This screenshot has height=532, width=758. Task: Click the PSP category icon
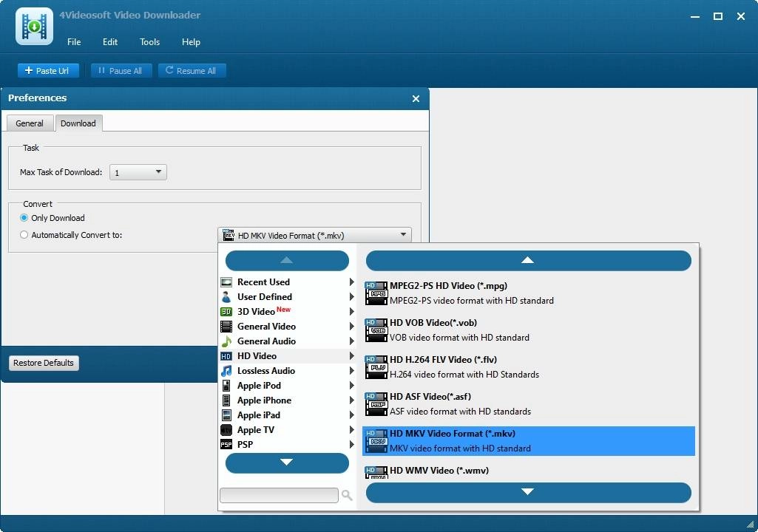226,445
